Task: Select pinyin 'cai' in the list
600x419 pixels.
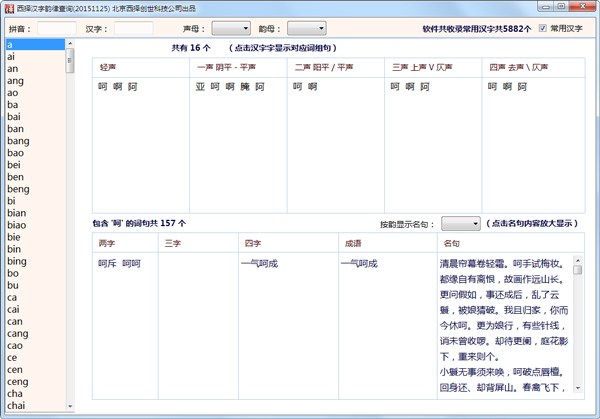Action: click(35, 310)
